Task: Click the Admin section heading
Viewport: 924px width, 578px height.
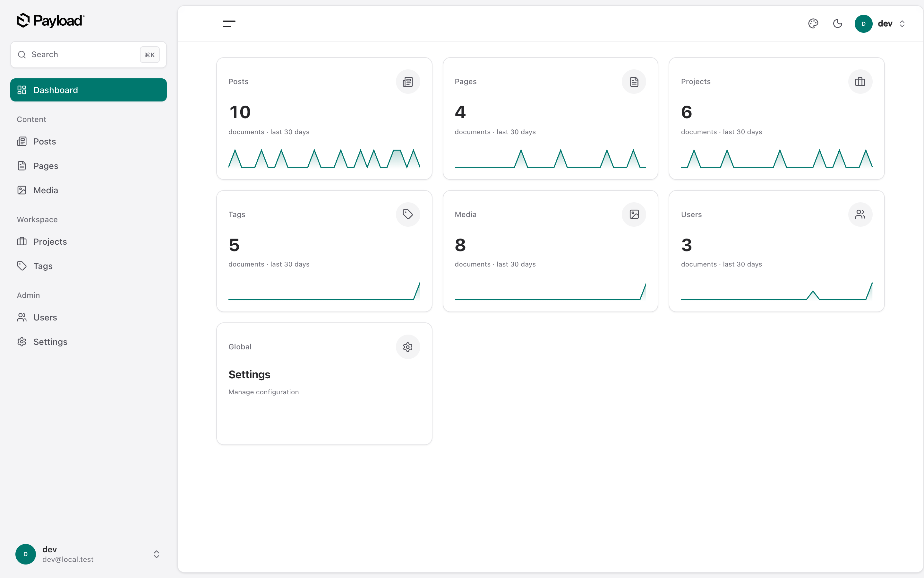Action: point(28,295)
